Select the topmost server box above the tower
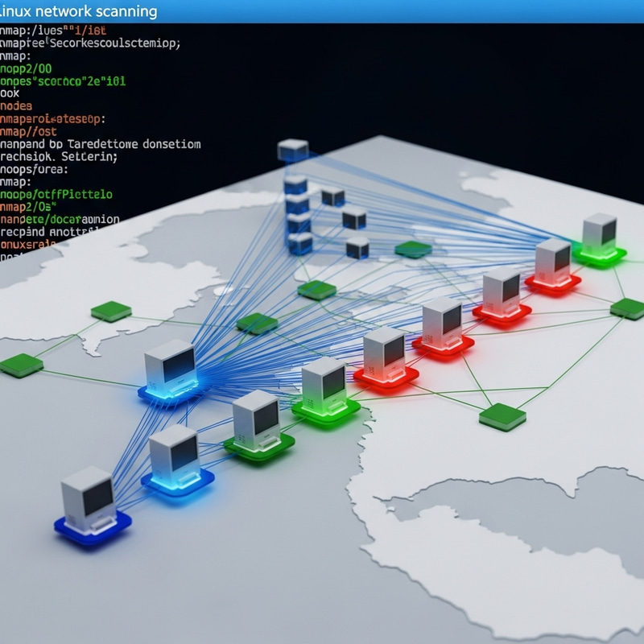The image size is (644, 644). (x=292, y=150)
